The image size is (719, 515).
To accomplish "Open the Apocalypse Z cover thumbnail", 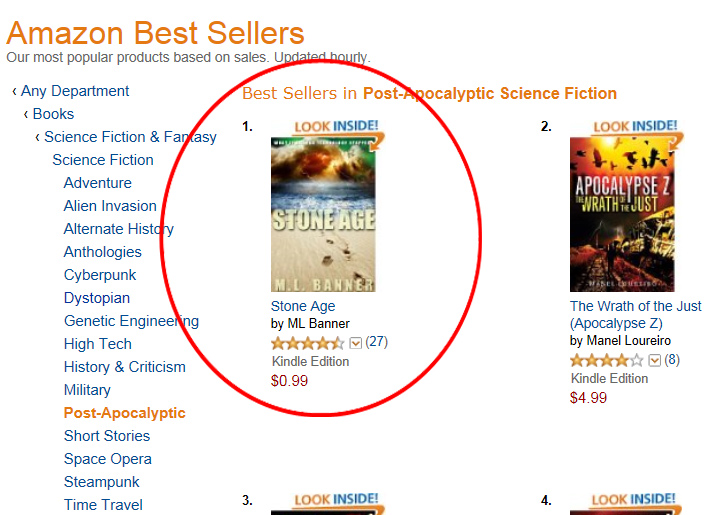I will [622, 215].
